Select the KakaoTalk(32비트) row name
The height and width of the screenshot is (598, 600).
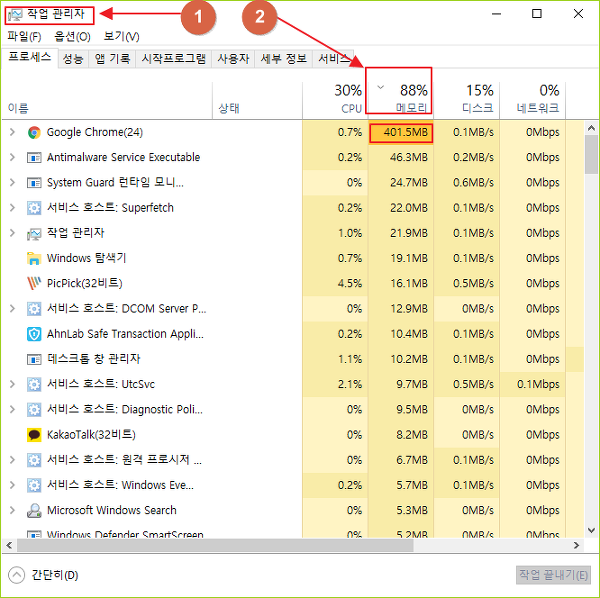coord(91,435)
